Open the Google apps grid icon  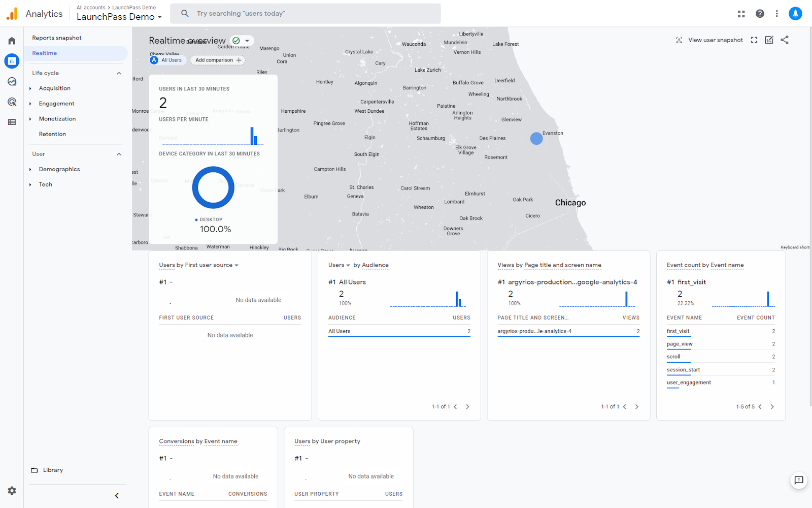741,14
